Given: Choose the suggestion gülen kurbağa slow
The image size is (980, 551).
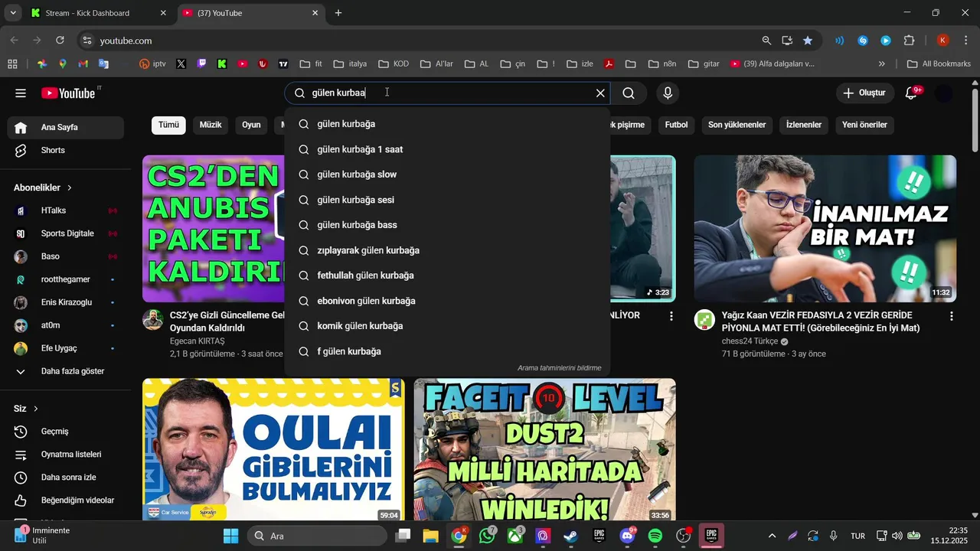Looking at the screenshot, I should click(x=447, y=174).
